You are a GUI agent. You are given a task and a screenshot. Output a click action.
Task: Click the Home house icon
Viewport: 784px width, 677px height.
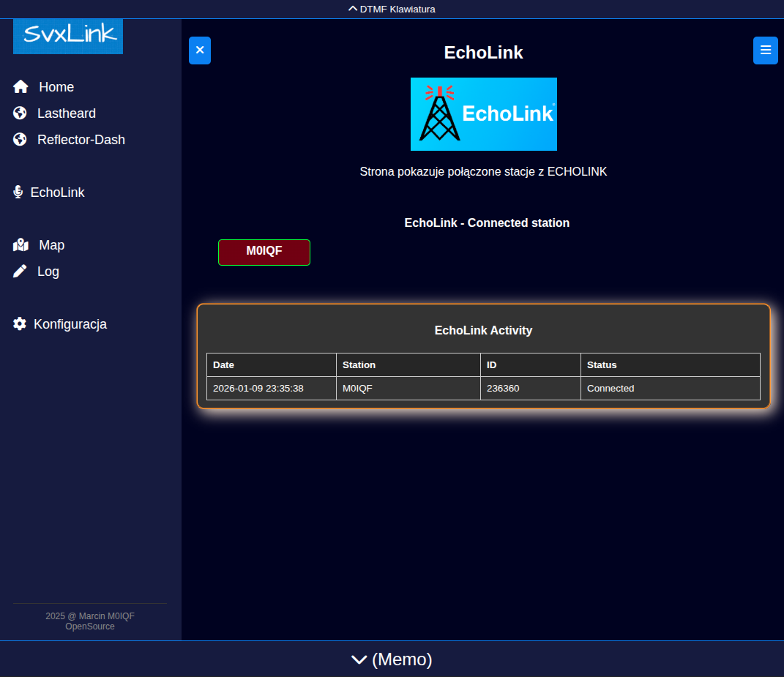pos(20,87)
